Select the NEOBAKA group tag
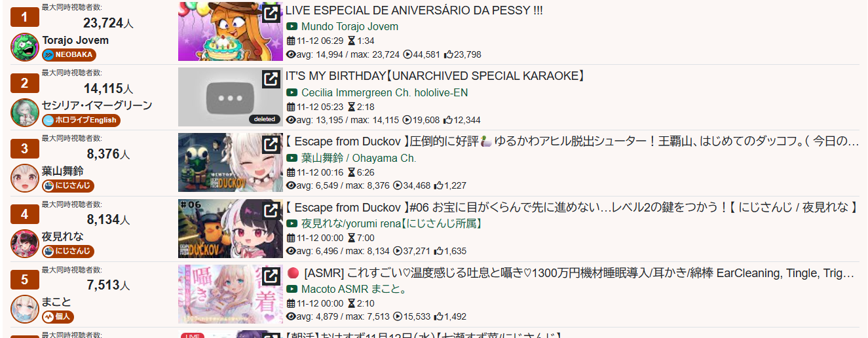 tap(69, 55)
